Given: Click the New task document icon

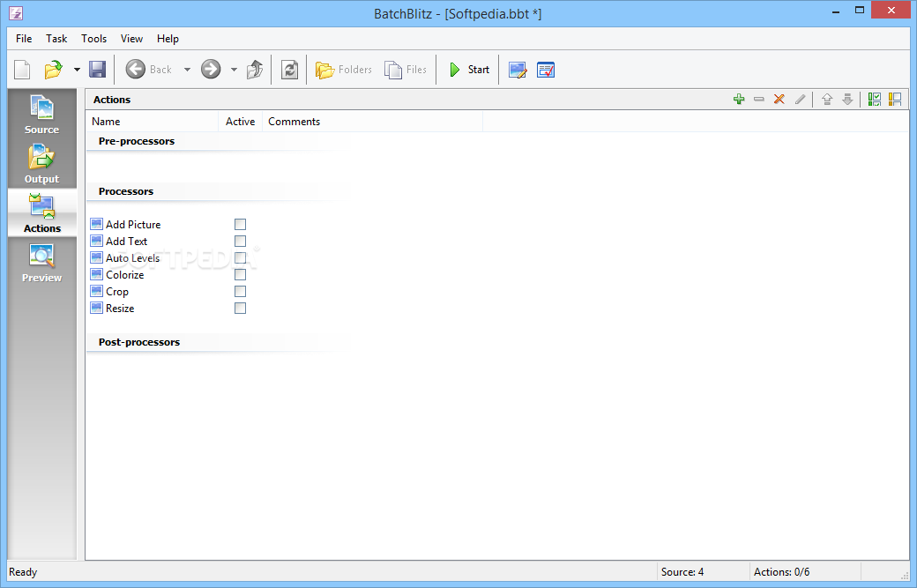Looking at the screenshot, I should pyautogui.click(x=22, y=70).
